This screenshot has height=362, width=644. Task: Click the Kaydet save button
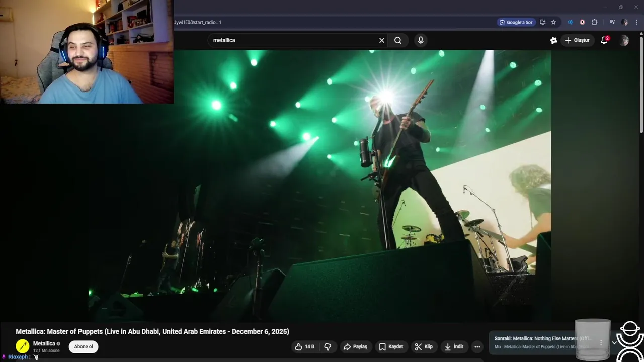click(x=391, y=347)
